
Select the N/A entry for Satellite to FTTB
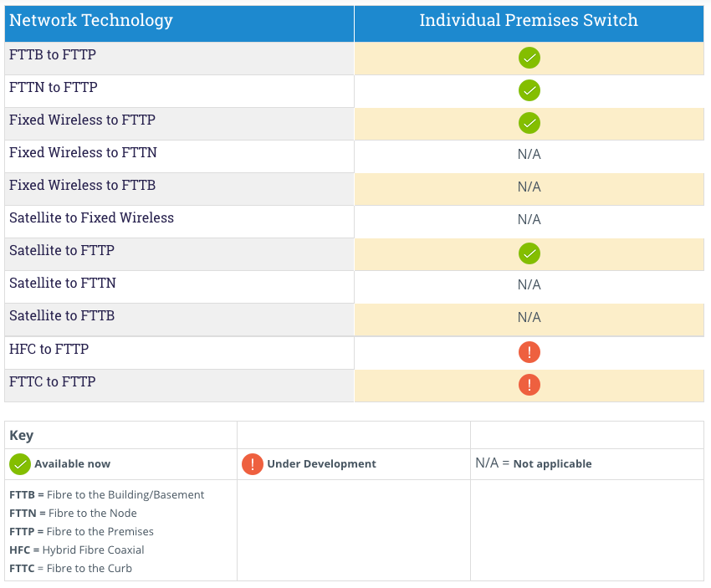[x=529, y=317]
